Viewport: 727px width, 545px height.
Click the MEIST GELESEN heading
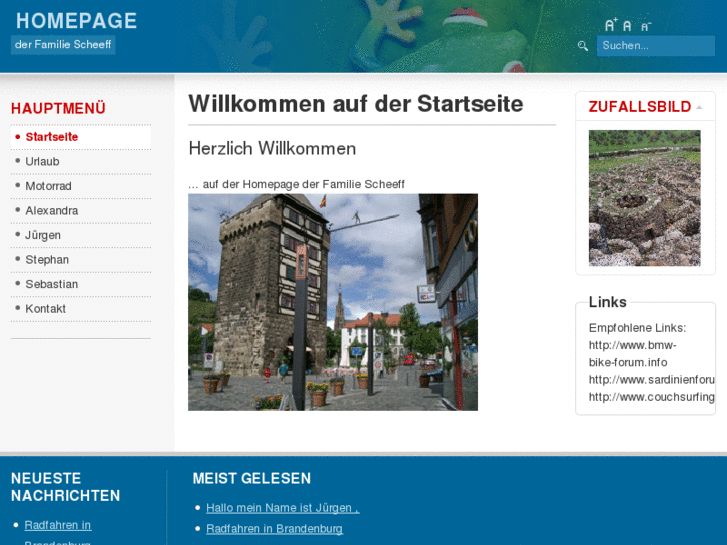click(252, 478)
